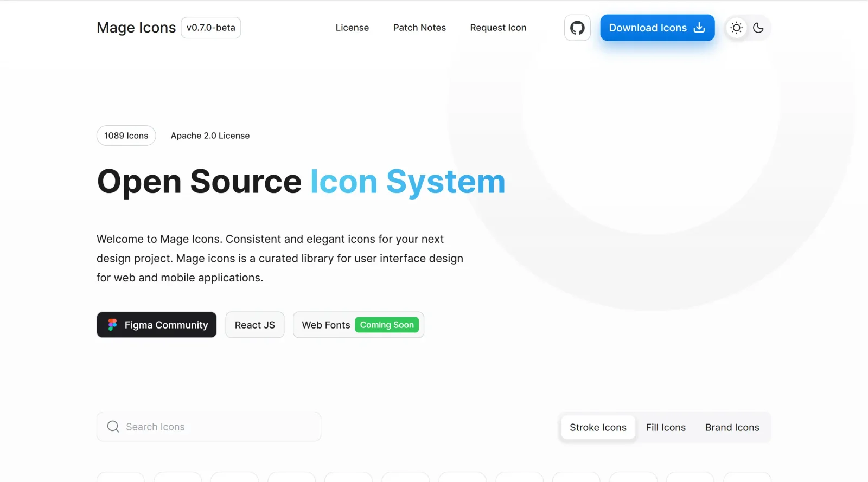Viewport: 868px width, 482px height.
Task: Click the Coming Soon green badge
Action: tap(387, 325)
